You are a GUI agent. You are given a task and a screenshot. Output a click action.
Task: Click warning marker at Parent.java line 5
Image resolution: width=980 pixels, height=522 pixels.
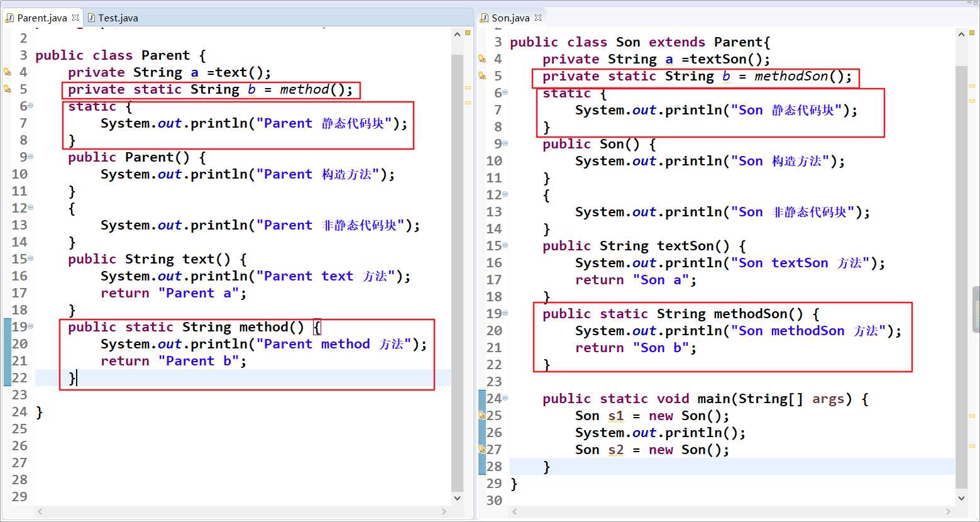7,89
